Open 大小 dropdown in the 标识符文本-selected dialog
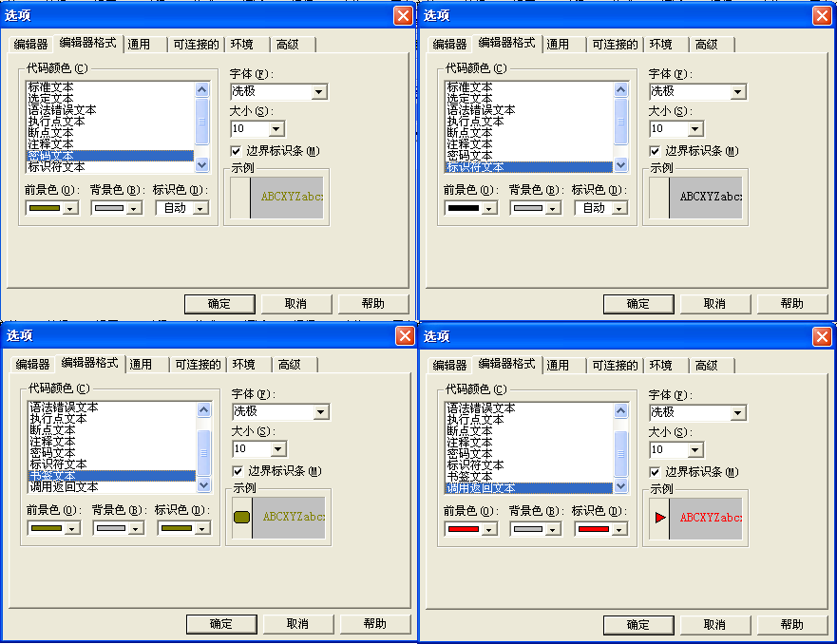This screenshot has height=644, width=837. pyautogui.click(x=695, y=128)
